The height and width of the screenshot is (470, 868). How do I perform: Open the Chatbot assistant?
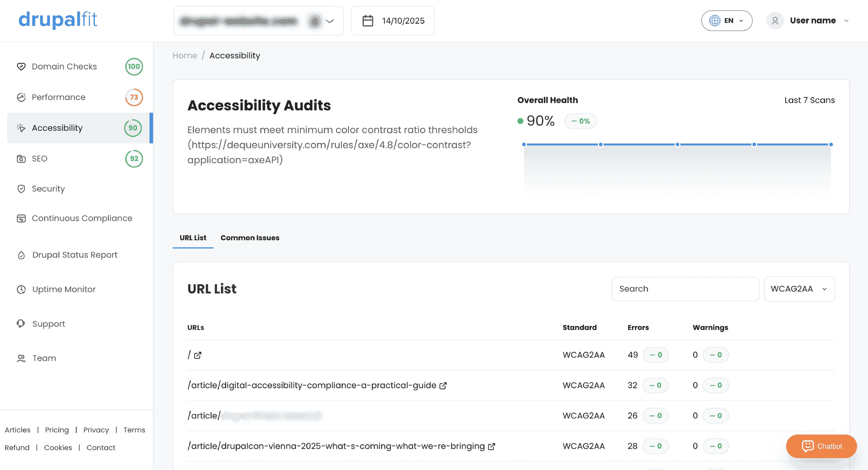point(821,446)
